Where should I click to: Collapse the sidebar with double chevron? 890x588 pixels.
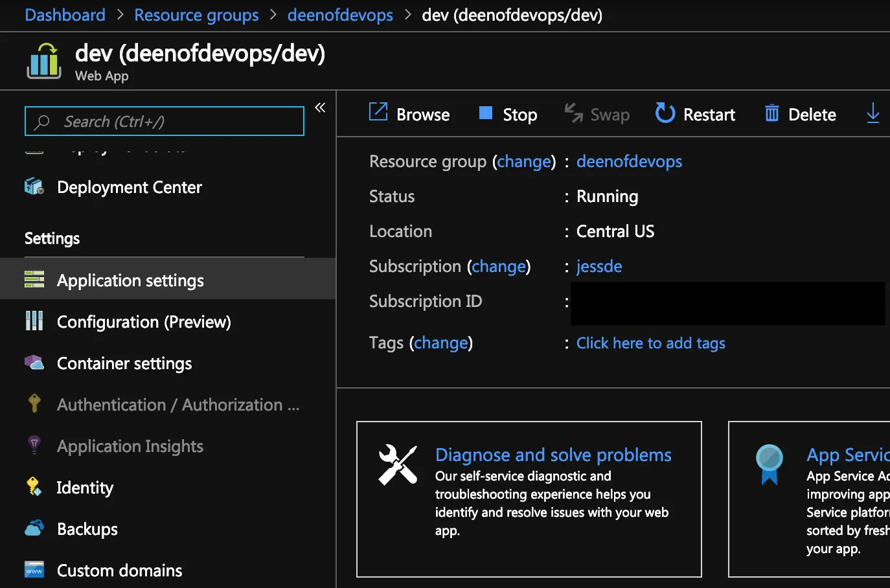pos(320,107)
